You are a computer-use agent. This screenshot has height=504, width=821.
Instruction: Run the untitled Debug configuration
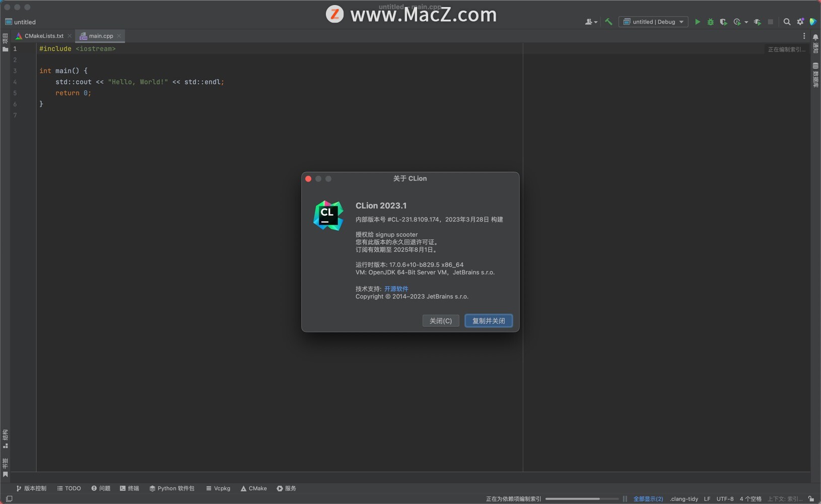698,22
